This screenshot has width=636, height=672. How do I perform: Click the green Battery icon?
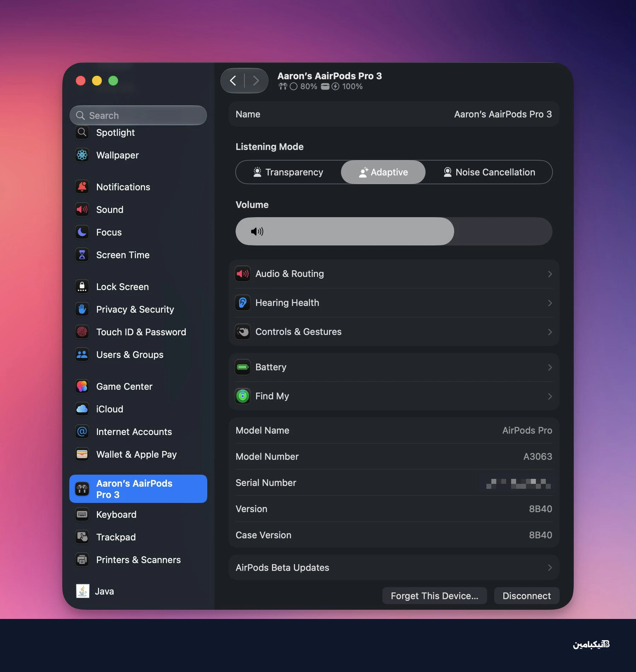(243, 367)
